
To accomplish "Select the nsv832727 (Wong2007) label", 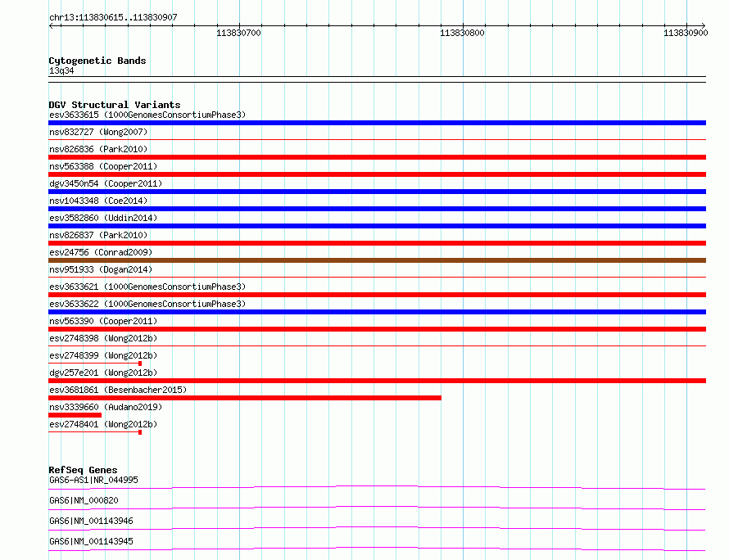I will (98, 132).
